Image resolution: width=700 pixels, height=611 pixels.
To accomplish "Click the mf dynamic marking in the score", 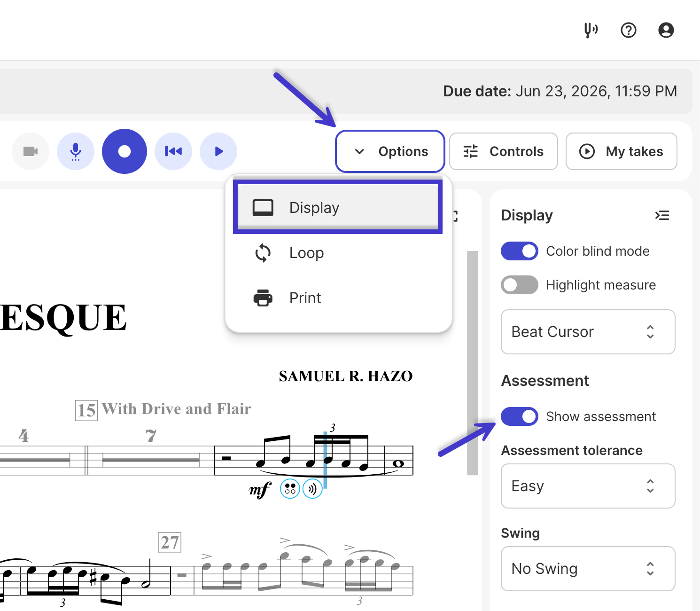I will [x=260, y=490].
